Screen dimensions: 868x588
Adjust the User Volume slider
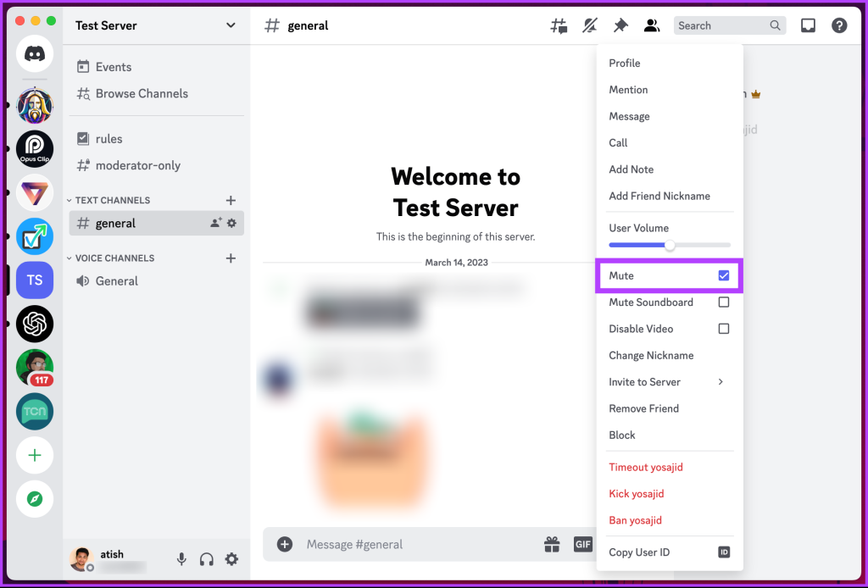pos(670,245)
